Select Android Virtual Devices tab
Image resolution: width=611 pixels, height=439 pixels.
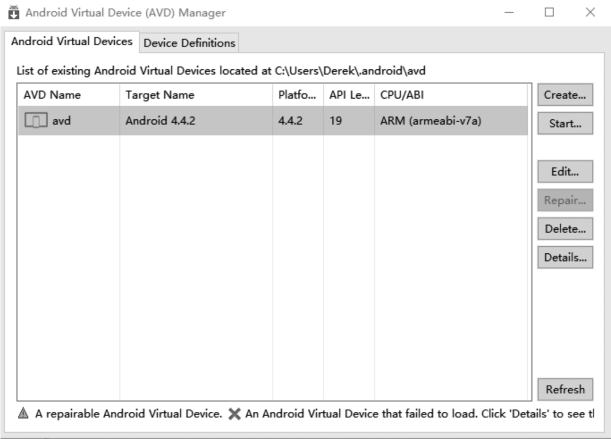click(71, 42)
